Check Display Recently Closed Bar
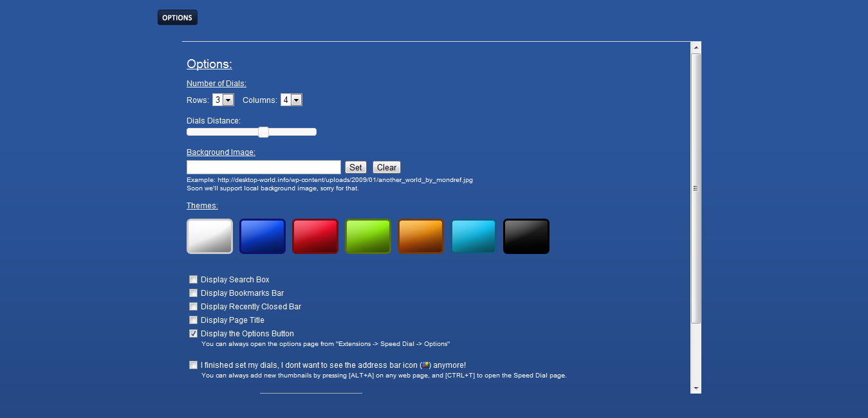Screen dimensions: 868x418 pos(193,307)
